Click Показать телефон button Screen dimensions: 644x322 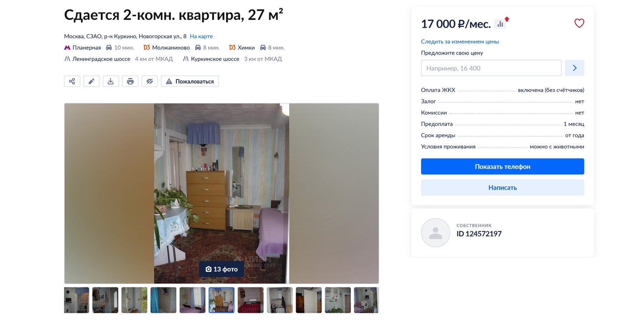(x=502, y=166)
